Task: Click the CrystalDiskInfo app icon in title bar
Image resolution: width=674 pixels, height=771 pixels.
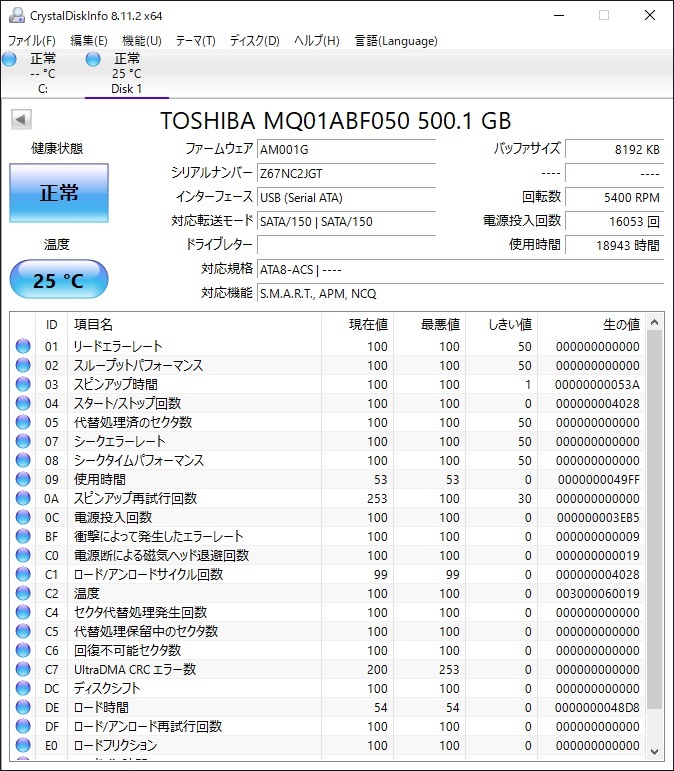Action: (16, 15)
